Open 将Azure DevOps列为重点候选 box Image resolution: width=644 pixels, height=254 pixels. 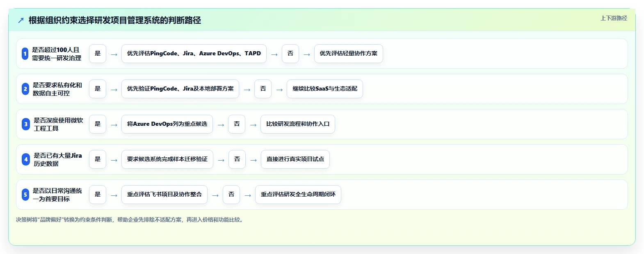(x=167, y=124)
